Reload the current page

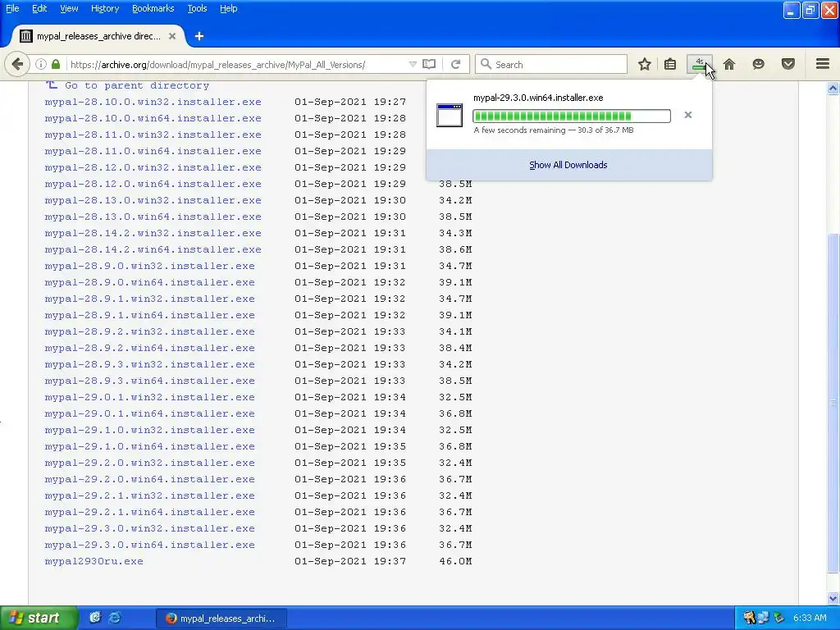tap(456, 64)
